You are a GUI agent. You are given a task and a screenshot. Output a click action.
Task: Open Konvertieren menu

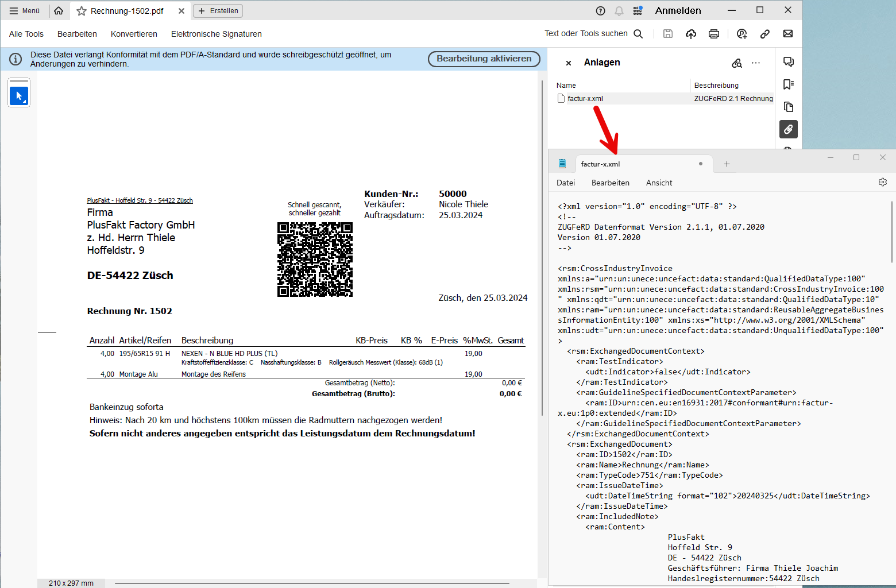pyautogui.click(x=134, y=34)
